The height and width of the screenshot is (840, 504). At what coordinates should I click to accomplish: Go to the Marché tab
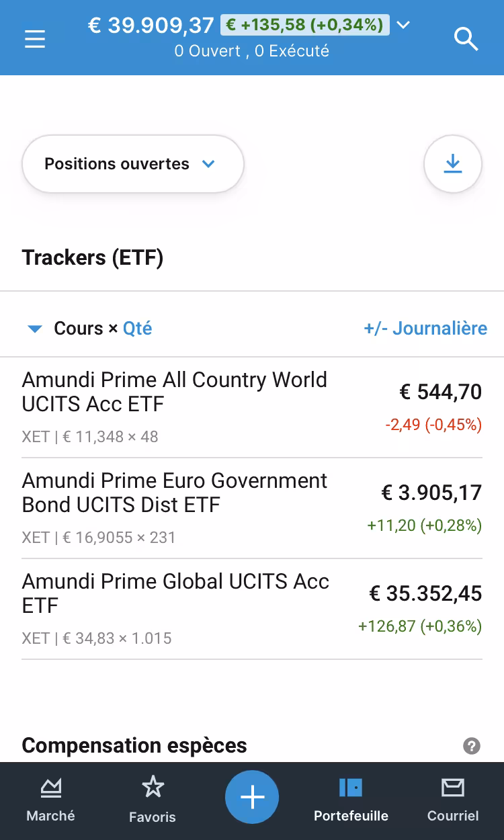(x=50, y=800)
